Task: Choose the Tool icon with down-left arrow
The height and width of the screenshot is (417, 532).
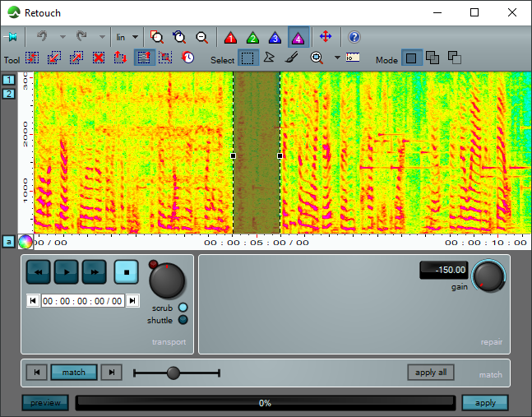Action: tap(54, 58)
